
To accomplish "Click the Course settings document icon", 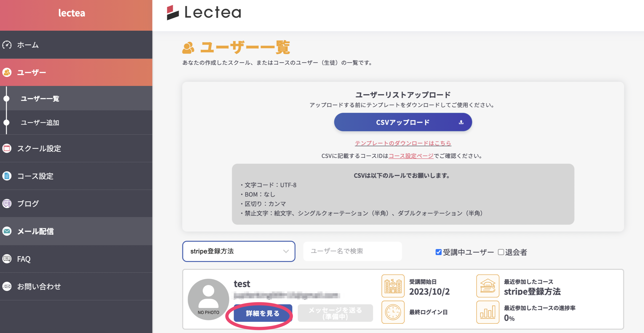I will (7, 176).
